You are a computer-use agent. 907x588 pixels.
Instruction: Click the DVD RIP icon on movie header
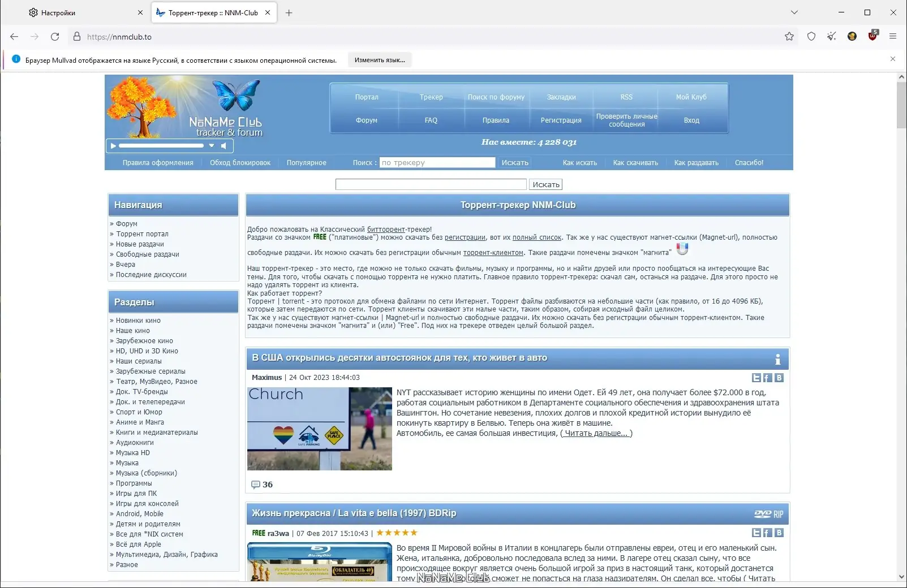click(x=769, y=514)
